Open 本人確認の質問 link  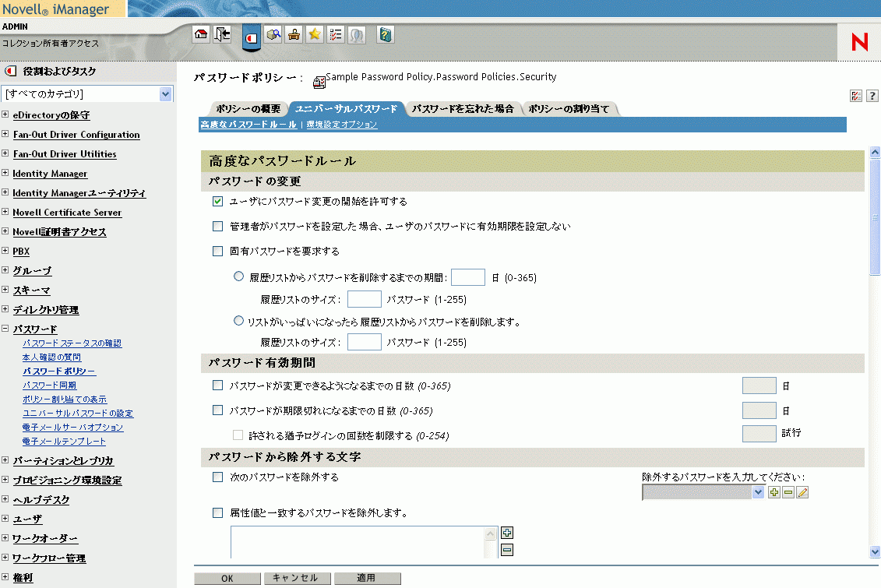click(51, 357)
